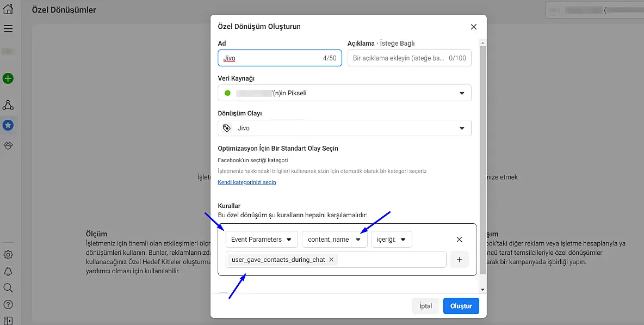This screenshot has width=644, height=325.
Task: Expand the Event Parameters dropdown
Action: [x=262, y=240]
